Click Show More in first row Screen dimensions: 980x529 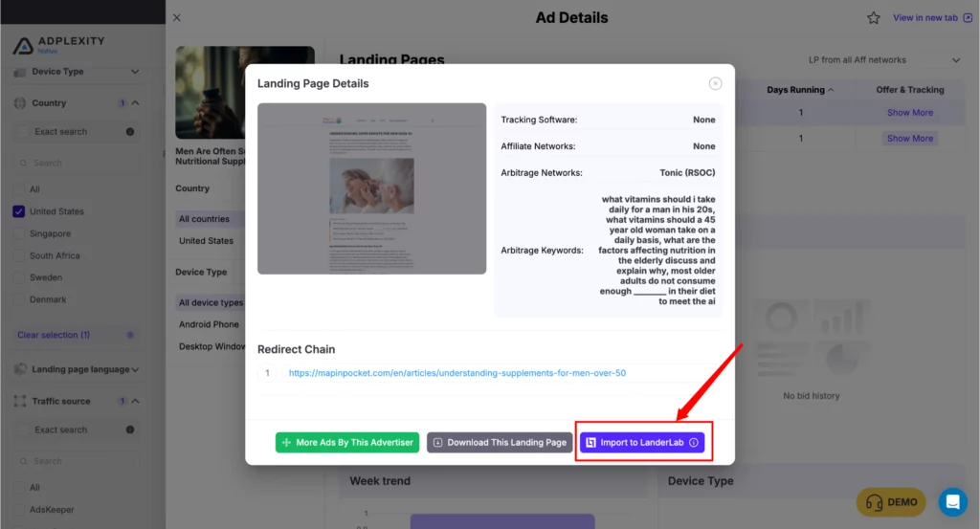pos(910,113)
